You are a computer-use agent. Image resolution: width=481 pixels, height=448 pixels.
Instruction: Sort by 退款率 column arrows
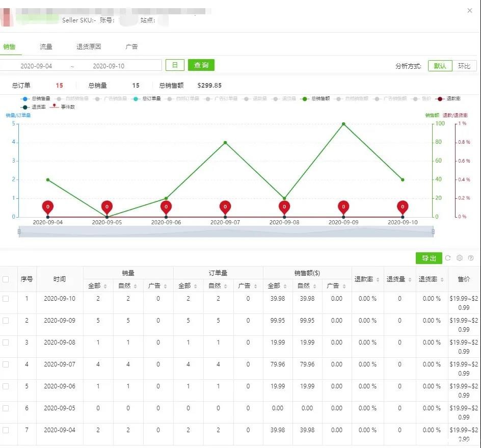pyautogui.click(x=377, y=280)
